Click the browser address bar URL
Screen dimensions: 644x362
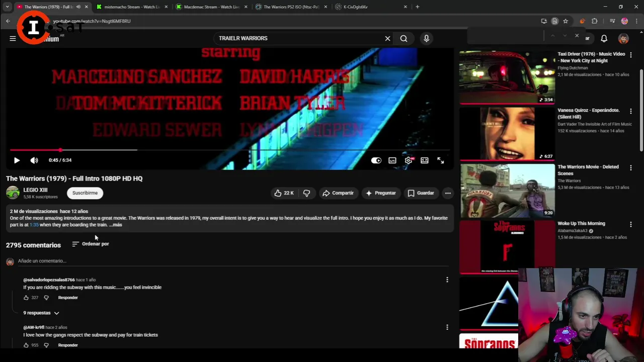click(x=92, y=21)
